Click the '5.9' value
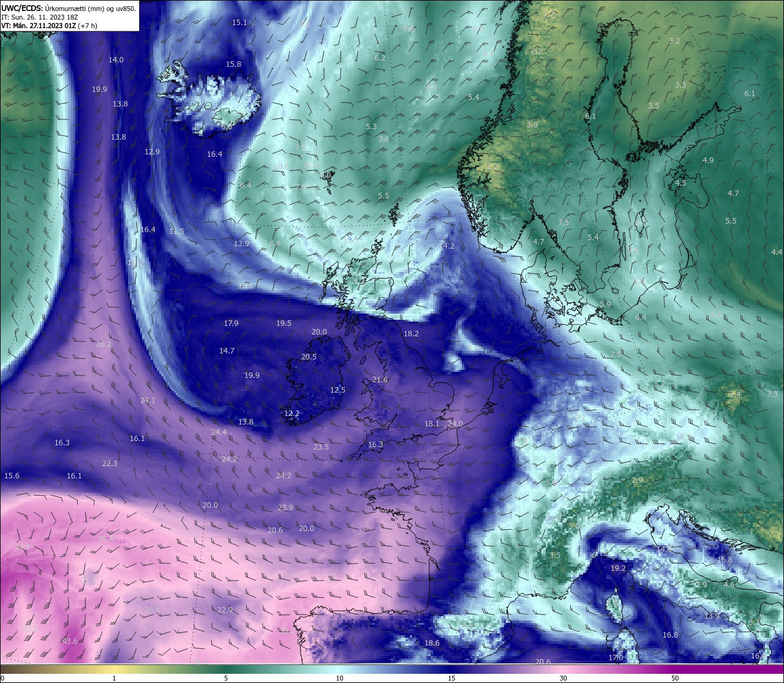 point(605,304)
